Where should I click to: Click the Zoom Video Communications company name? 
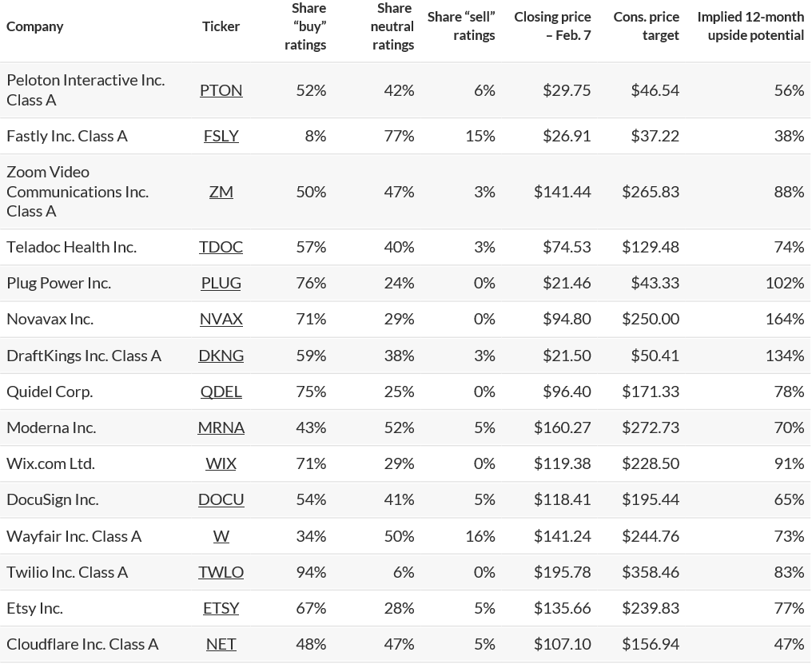[78, 192]
